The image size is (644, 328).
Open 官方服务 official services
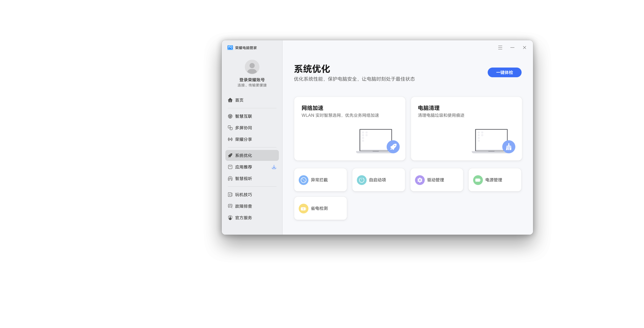[x=243, y=217]
